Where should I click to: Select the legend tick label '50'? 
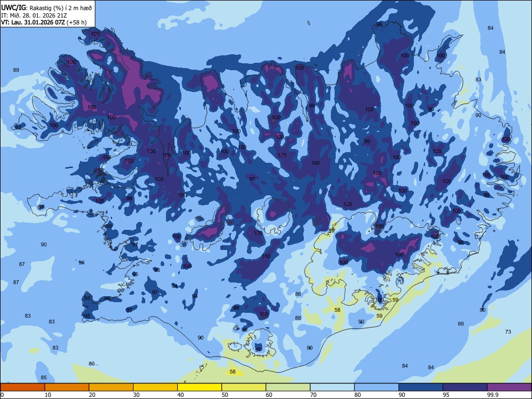pyautogui.click(x=225, y=395)
